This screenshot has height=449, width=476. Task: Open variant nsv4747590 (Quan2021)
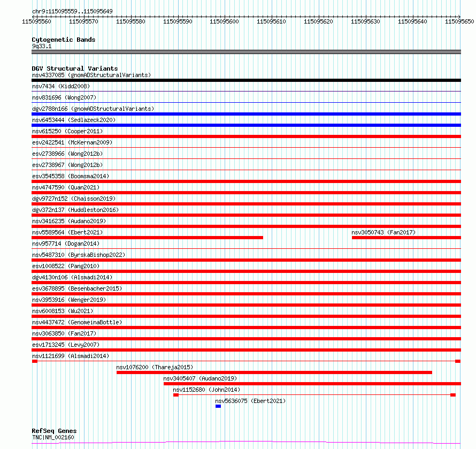pos(66,187)
